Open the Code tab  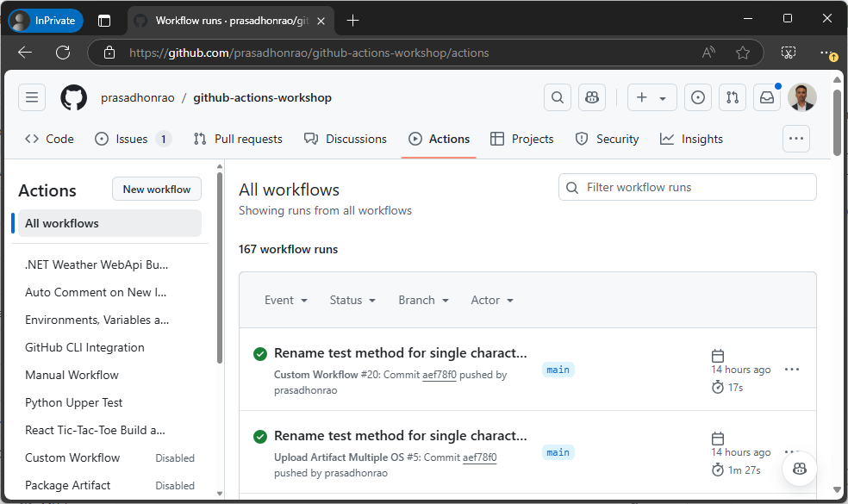[x=49, y=139]
